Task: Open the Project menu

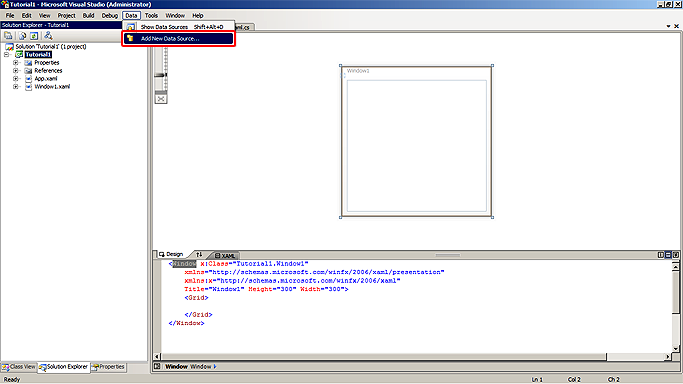Action: [x=66, y=15]
